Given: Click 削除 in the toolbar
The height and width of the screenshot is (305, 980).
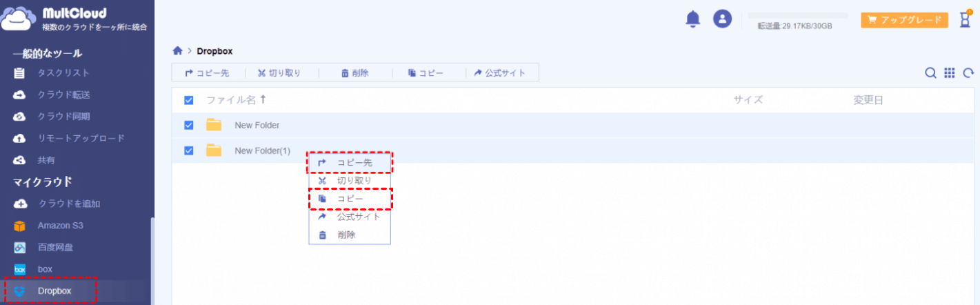Looking at the screenshot, I should [355, 73].
